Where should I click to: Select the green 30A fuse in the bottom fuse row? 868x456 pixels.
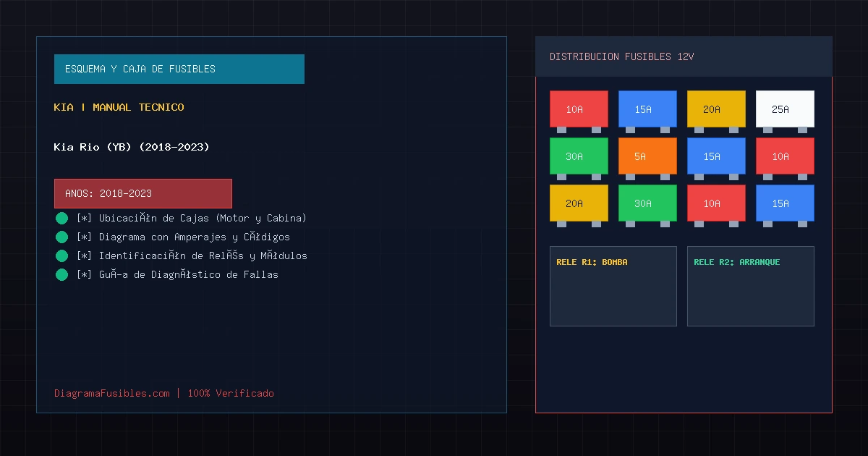[x=647, y=203]
